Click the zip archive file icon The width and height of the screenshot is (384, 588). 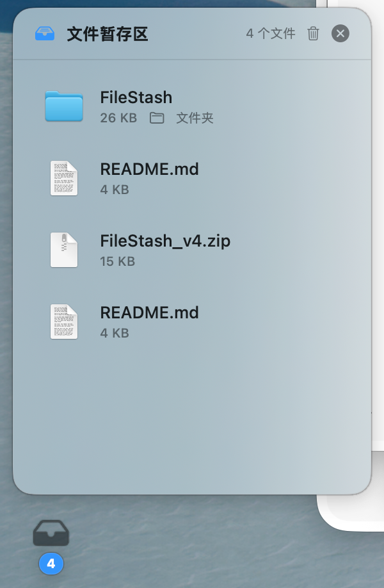coord(64,250)
